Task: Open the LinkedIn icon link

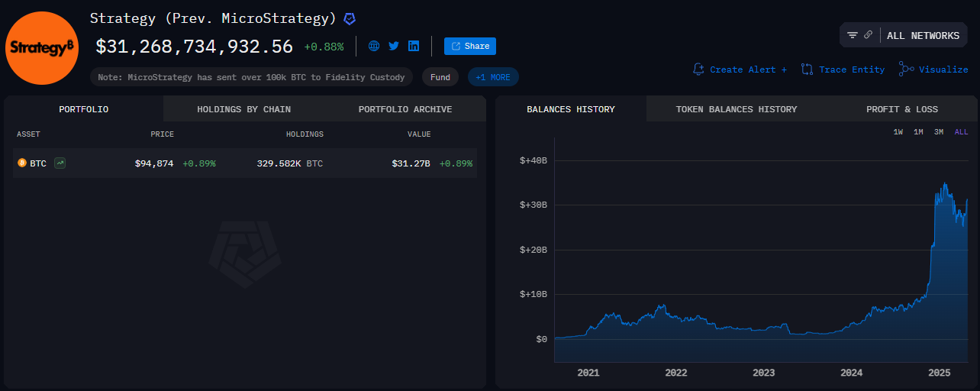Action: (414, 46)
